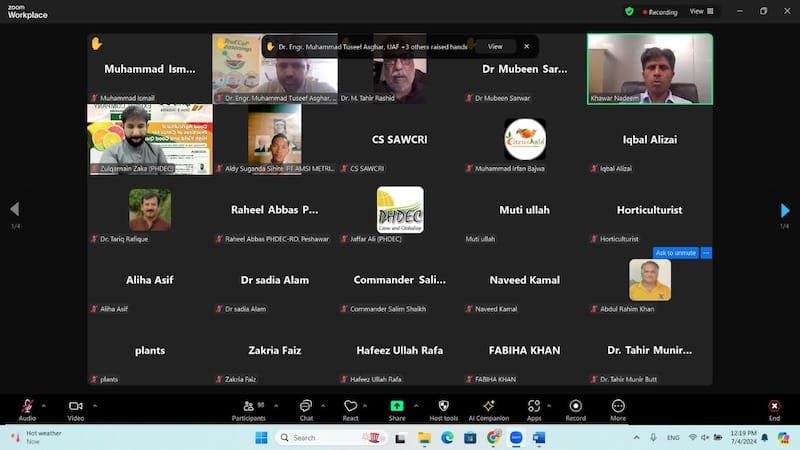Toggle the Record button in the toolbar

pos(576,406)
